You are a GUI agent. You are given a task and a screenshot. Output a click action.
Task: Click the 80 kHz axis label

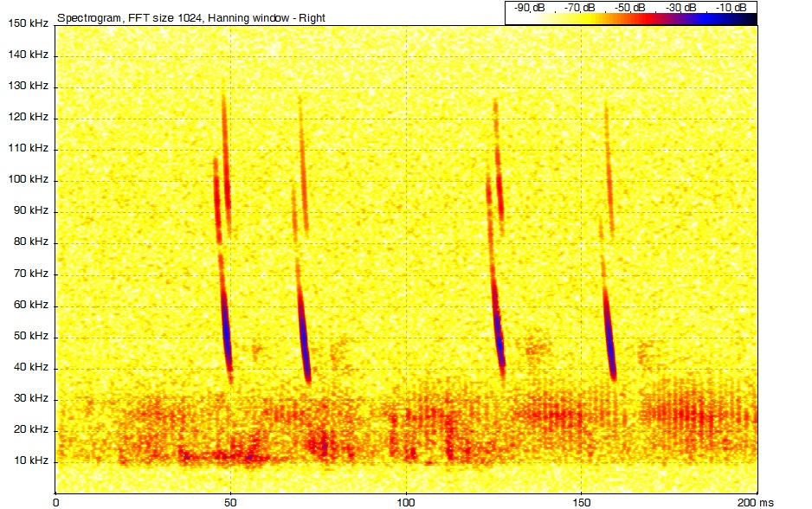(x=30, y=242)
